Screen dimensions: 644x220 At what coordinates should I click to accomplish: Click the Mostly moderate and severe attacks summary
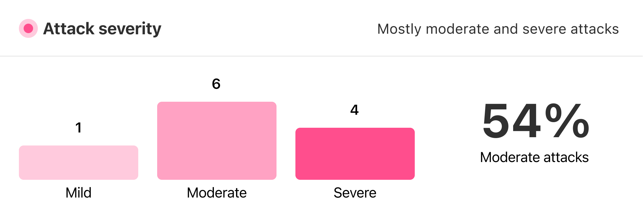pyautogui.click(x=498, y=29)
